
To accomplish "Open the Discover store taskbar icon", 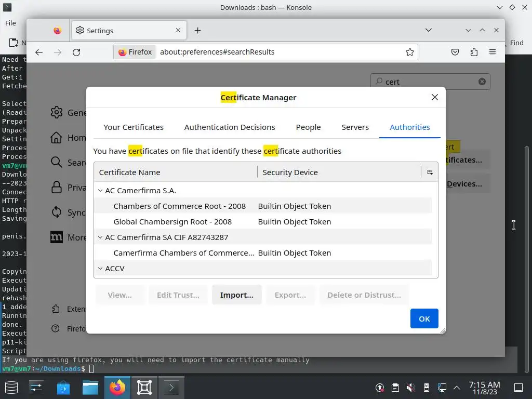I will pos(63,388).
